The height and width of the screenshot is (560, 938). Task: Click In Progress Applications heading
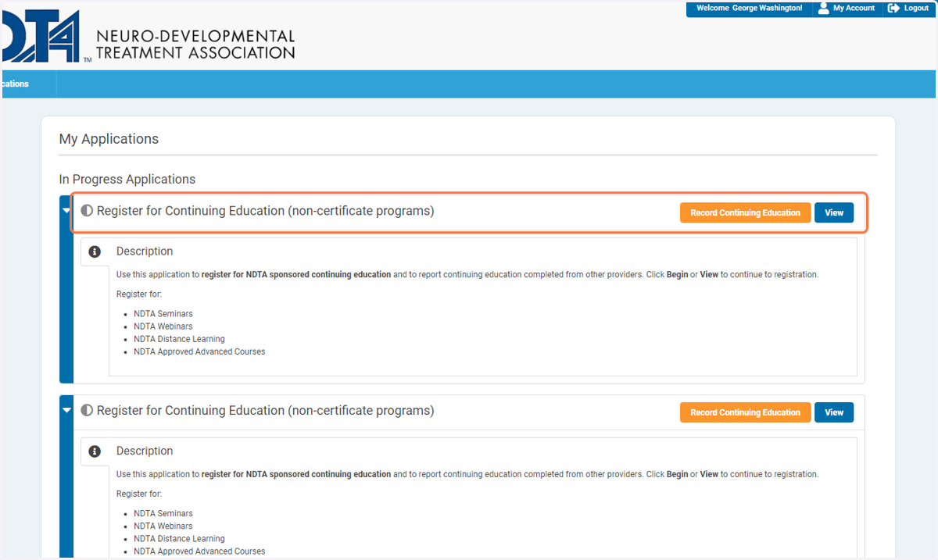(127, 180)
